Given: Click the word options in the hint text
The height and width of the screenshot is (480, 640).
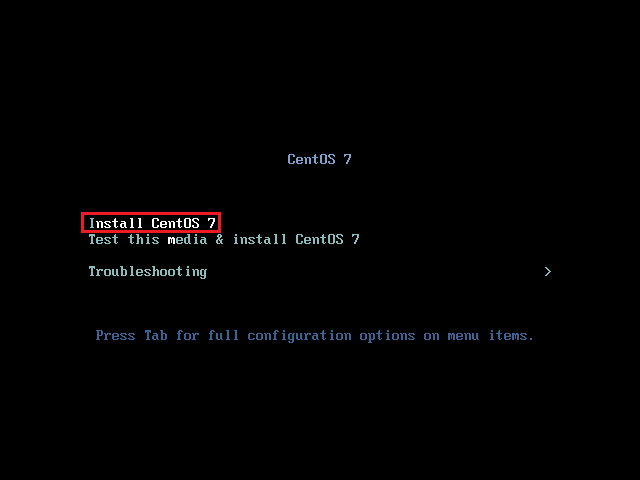Looking at the screenshot, I should pyautogui.click(x=387, y=336).
